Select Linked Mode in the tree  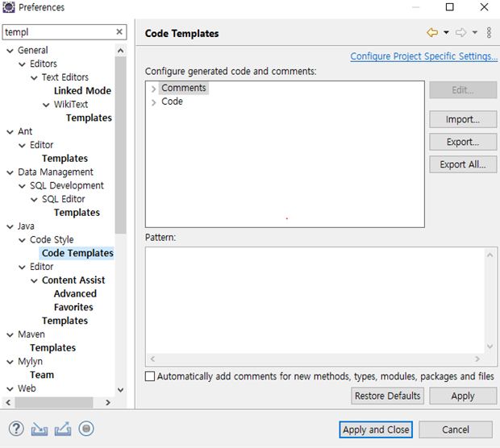[x=82, y=91]
